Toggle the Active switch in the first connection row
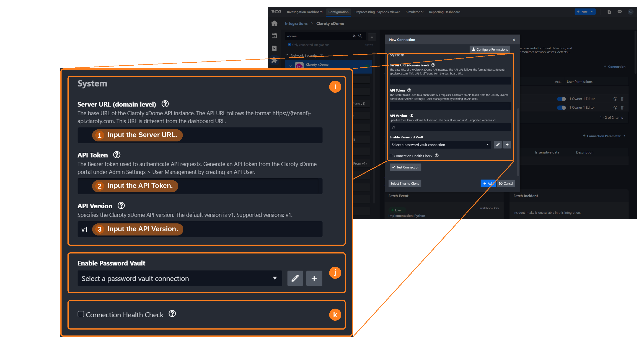The image size is (644, 348). tap(561, 99)
